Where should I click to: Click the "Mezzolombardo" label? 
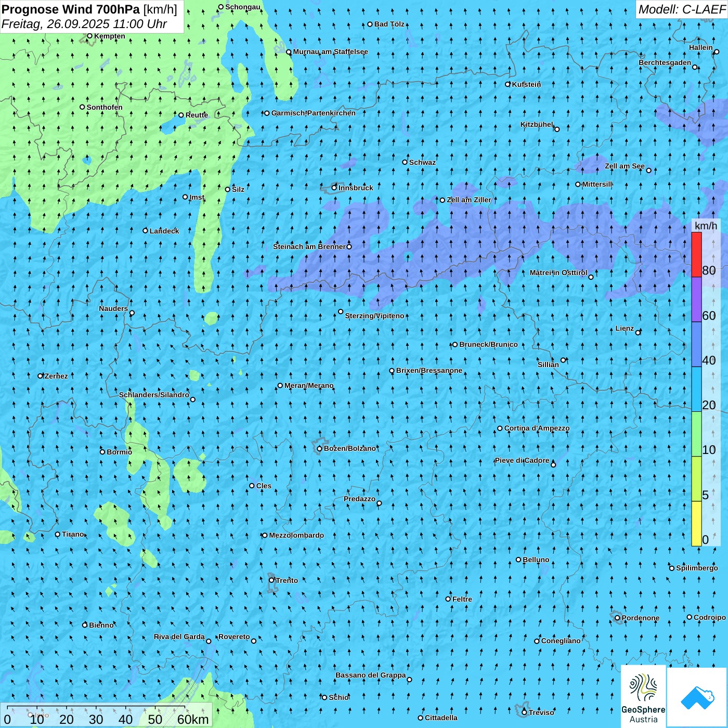pyautogui.click(x=296, y=535)
